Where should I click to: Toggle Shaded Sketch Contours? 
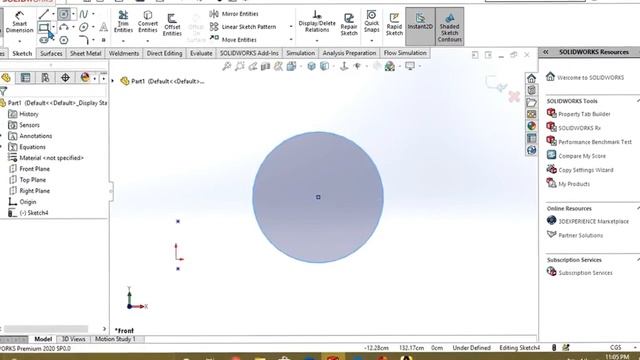(449, 26)
